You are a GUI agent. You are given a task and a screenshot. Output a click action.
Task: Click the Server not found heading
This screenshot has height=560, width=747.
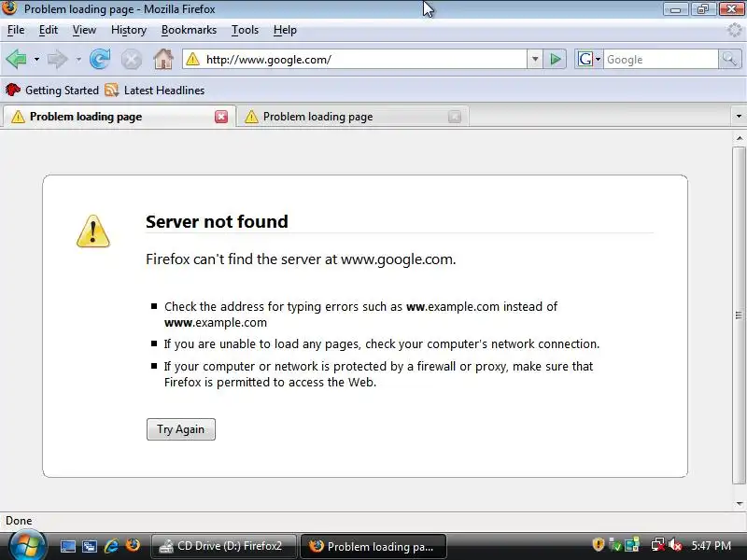(x=217, y=221)
